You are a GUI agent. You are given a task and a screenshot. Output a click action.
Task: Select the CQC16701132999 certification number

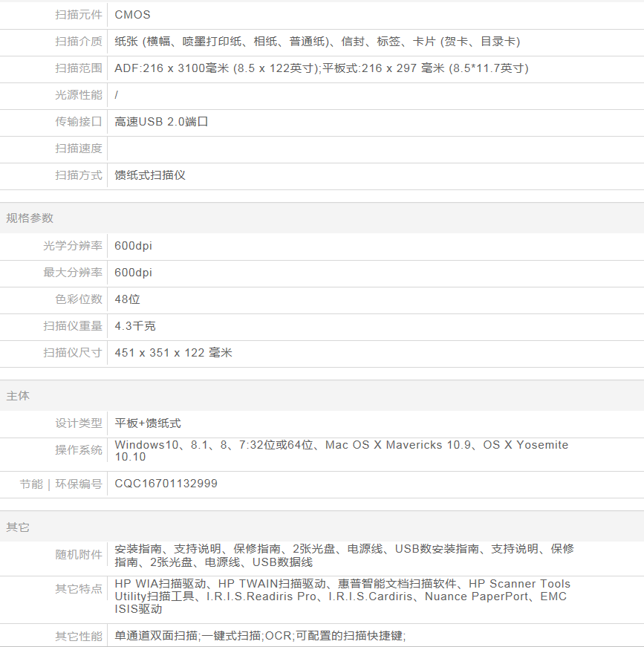pyautogui.click(x=166, y=484)
